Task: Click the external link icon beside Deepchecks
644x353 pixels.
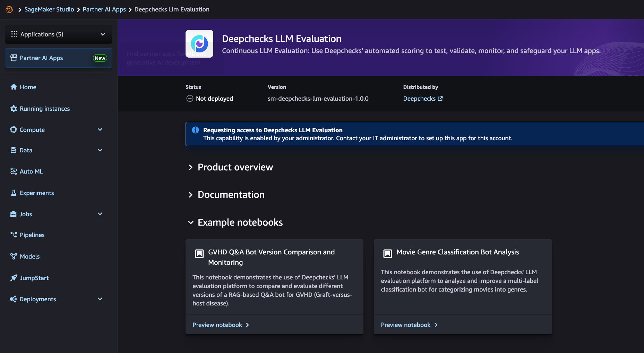Action: tap(440, 99)
